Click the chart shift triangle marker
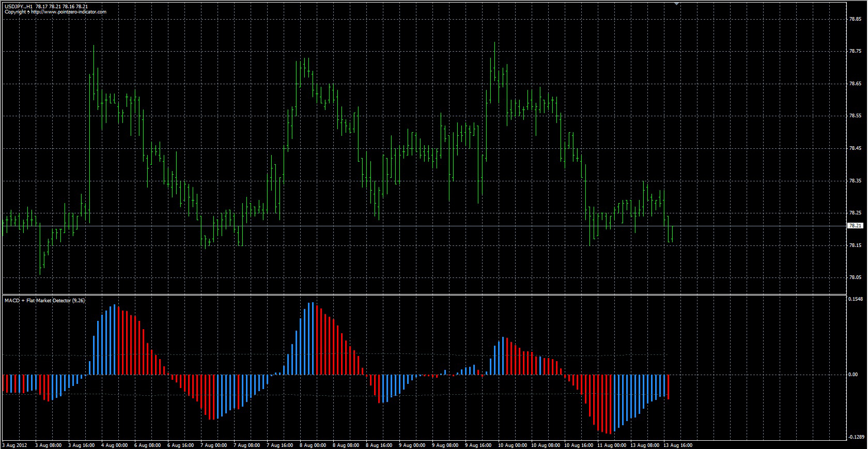Screen dimensions: 868x449 tap(676, 4)
